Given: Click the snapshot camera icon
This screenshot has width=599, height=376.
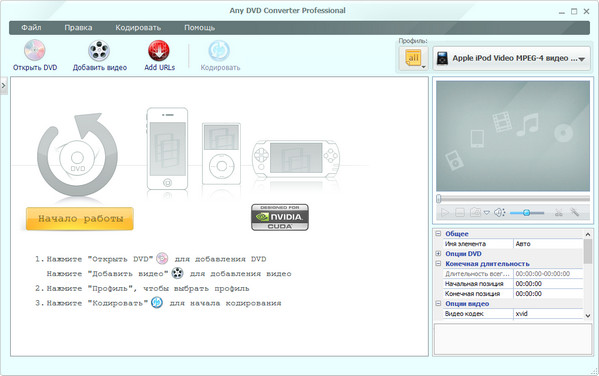Looking at the screenshot, I should (x=475, y=212).
